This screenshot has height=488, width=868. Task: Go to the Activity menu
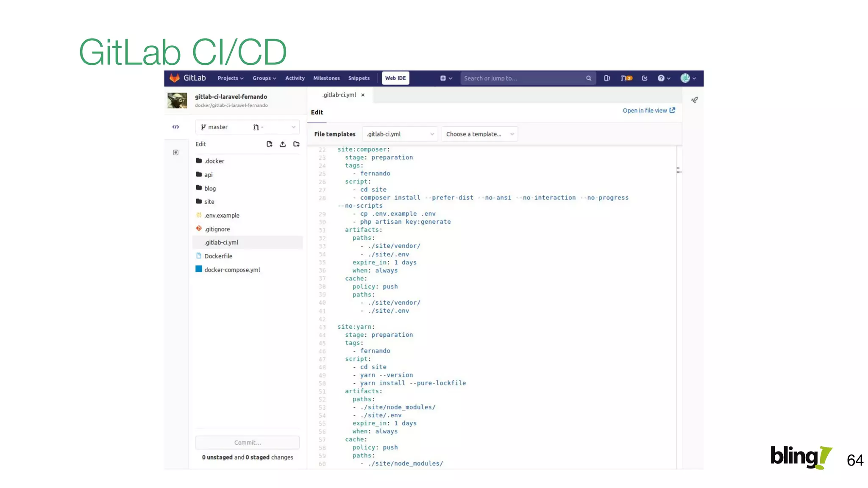pyautogui.click(x=295, y=78)
